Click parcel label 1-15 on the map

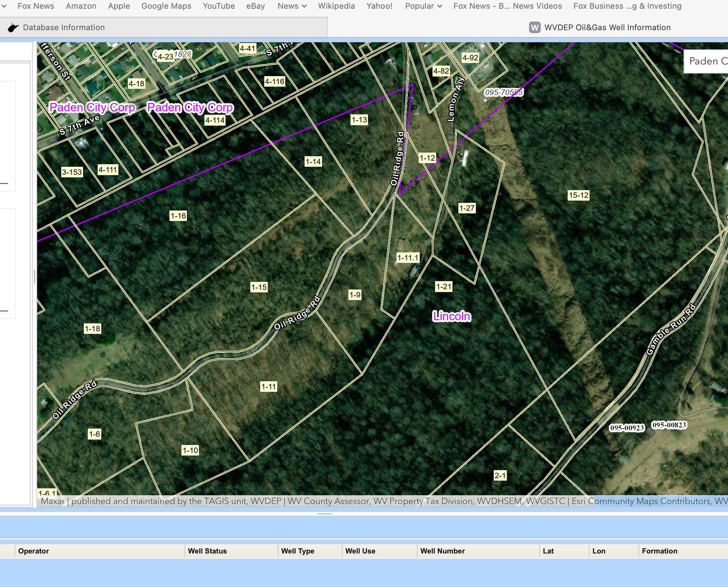[259, 287]
